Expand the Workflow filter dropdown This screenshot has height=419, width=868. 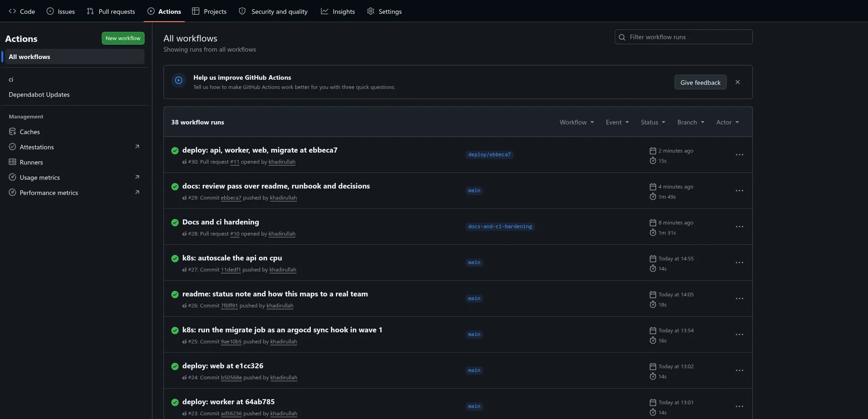click(x=577, y=122)
